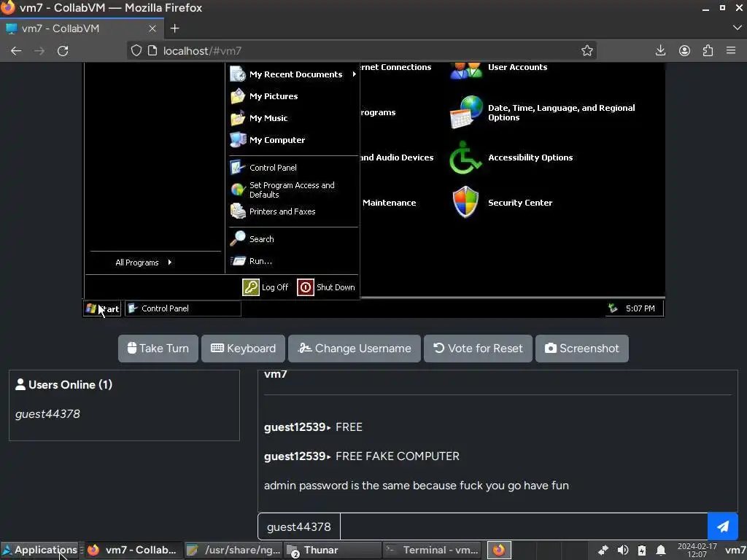The height and width of the screenshot is (560, 747).
Task: Select Control Panel taskbar entry in VM
Action: (183, 308)
